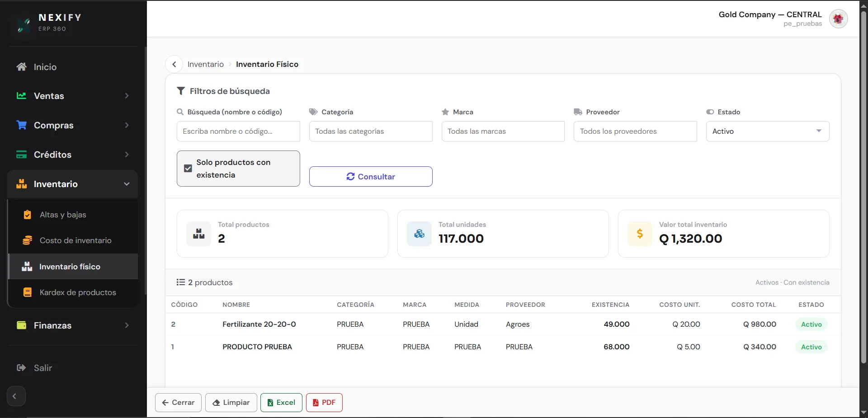Viewport: 868px width, 418px height.
Task: Click the Kardex de productos book icon
Action: click(x=28, y=292)
